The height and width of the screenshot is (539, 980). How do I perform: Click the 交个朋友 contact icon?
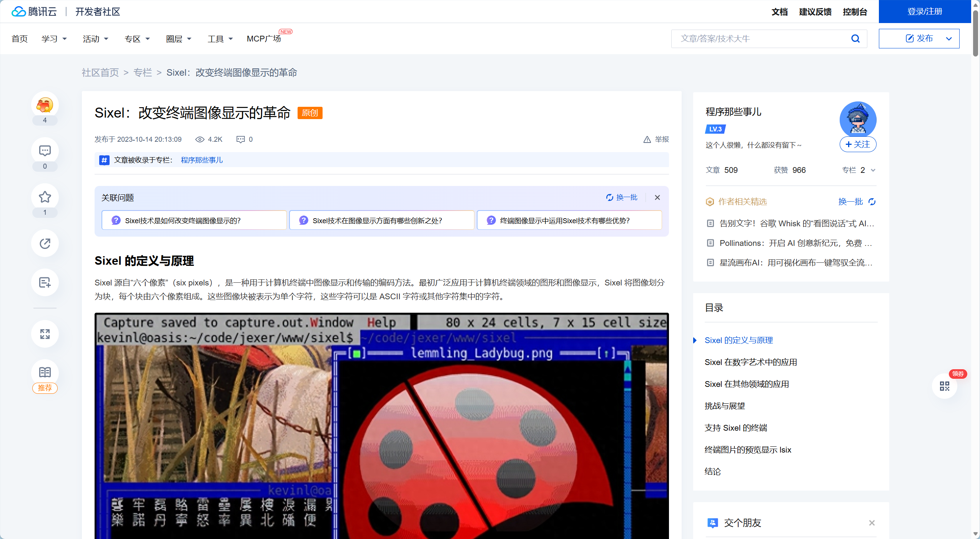(712, 523)
